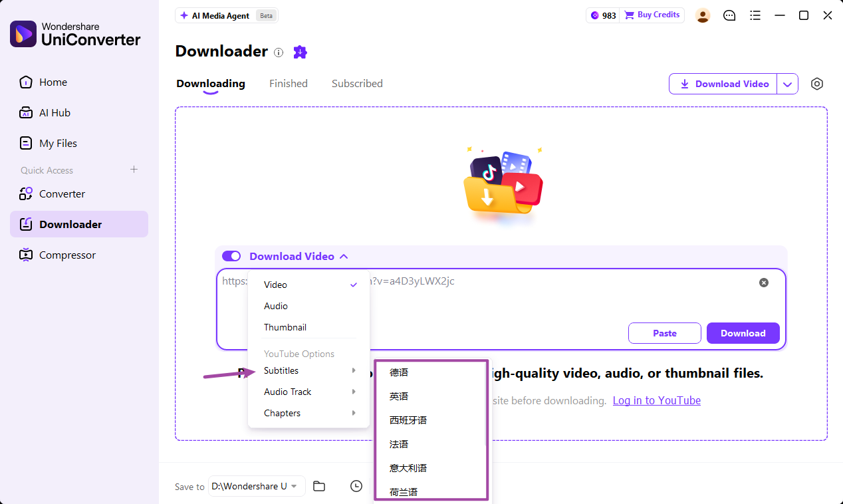
Task: Open the save folder icon
Action: (319, 486)
